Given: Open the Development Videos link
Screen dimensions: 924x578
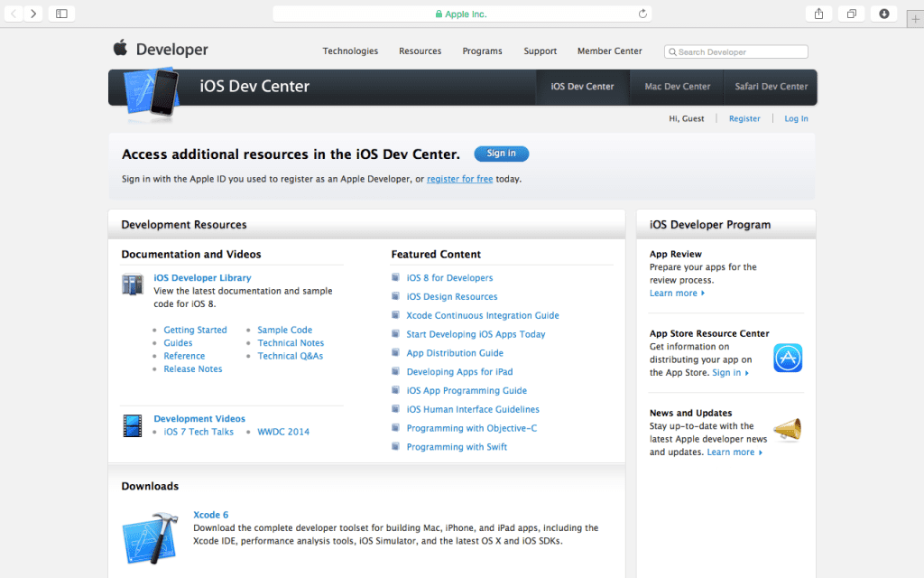Looking at the screenshot, I should click(x=199, y=419).
